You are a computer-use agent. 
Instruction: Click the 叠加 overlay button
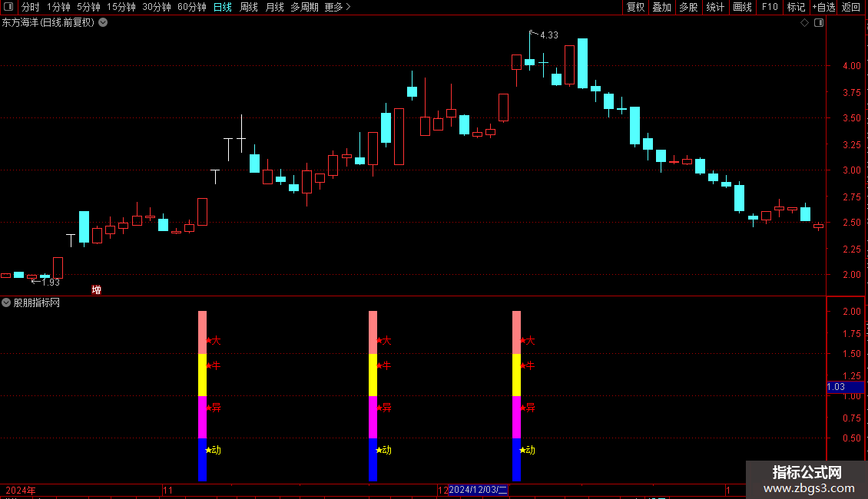click(x=661, y=7)
